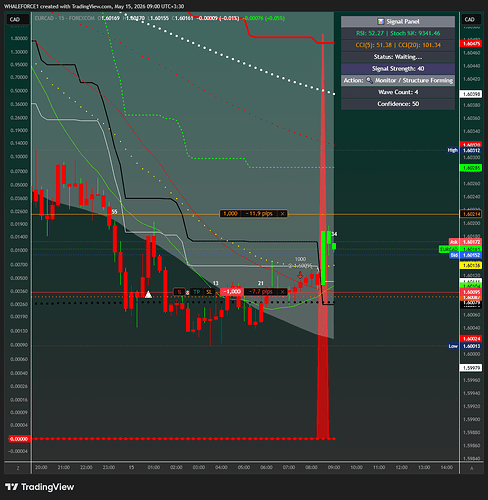Click the yellow 1.60136 price tag
The height and width of the screenshot is (500, 488).
click(x=470, y=266)
